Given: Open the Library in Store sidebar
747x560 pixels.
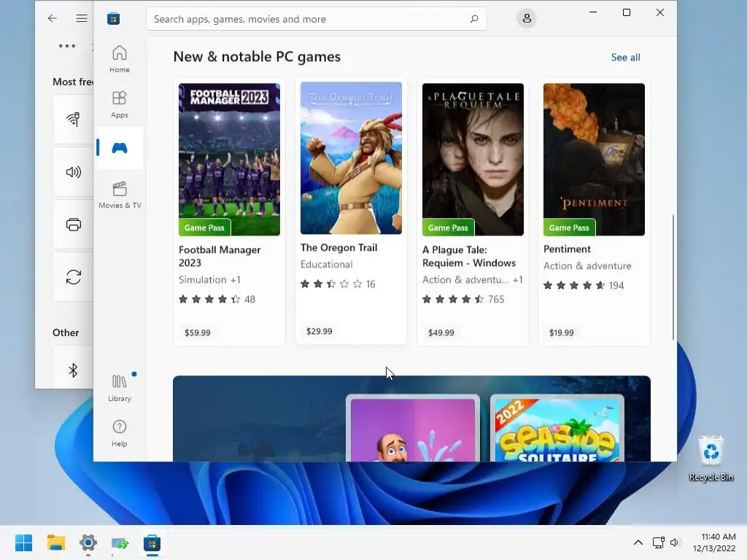Looking at the screenshot, I should pyautogui.click(x=119, y=388).
